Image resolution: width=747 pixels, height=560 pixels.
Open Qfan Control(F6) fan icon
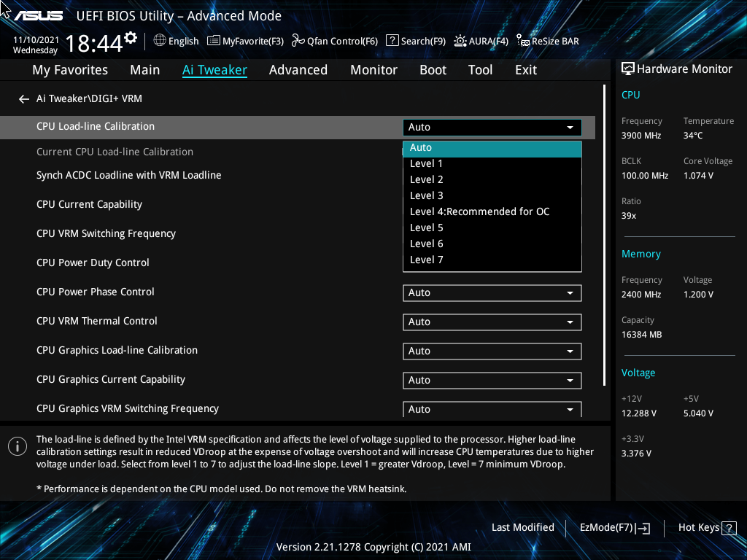[298, 41]
